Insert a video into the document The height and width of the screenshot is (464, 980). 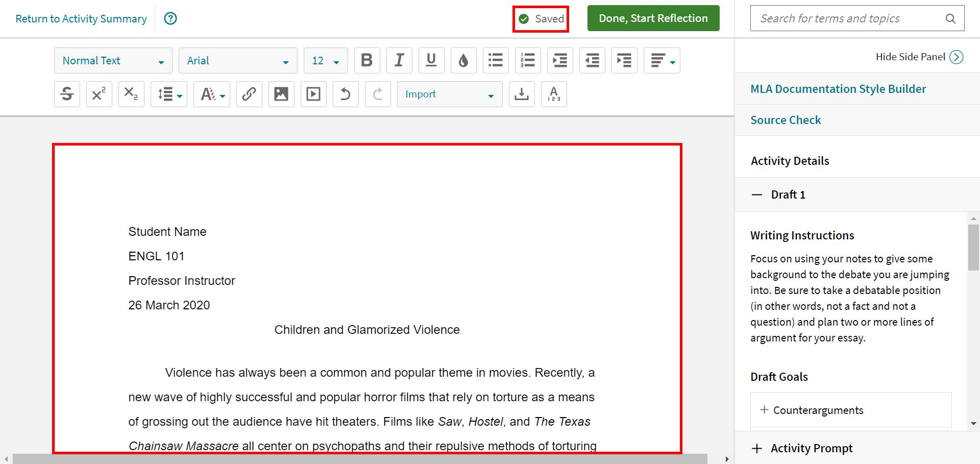pos(313,94)
